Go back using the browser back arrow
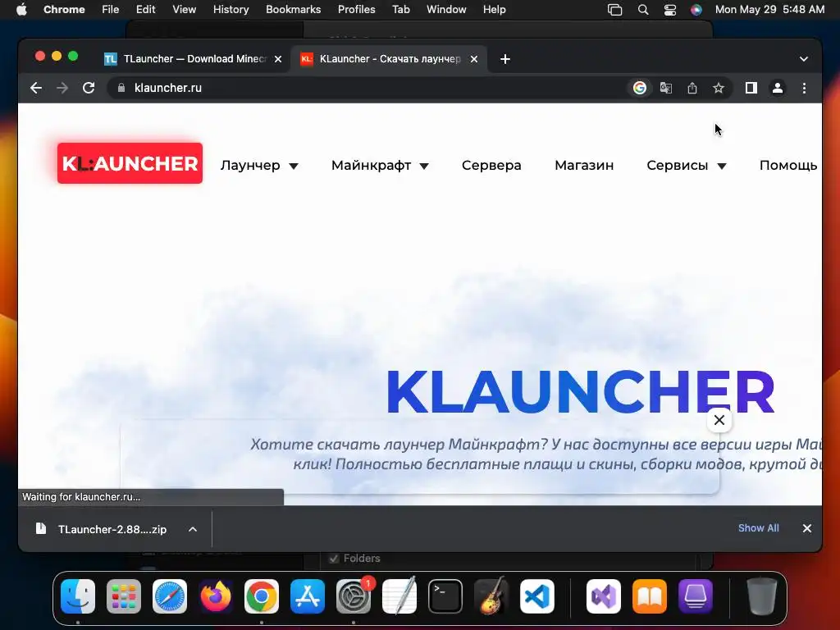 (x=36, y=88)
